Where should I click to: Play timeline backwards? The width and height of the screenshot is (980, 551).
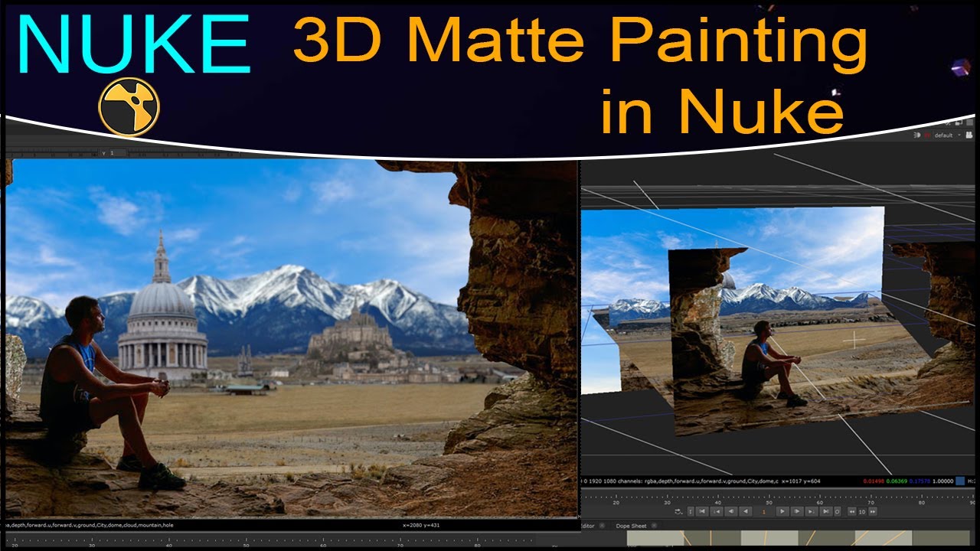pyautogui.click(x=746, y=511)
